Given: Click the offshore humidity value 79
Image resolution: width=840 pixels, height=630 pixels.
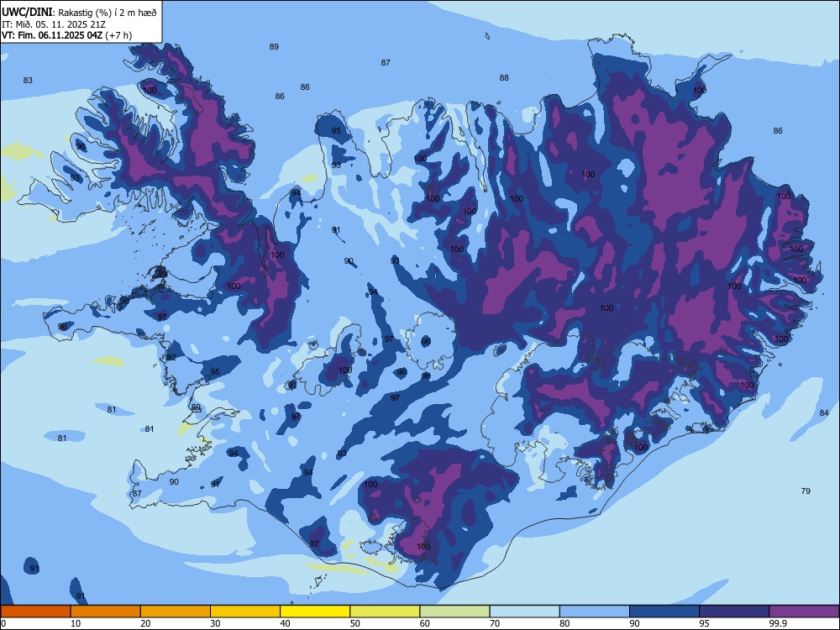Looking at the screenshot, I should coord(806,491).
